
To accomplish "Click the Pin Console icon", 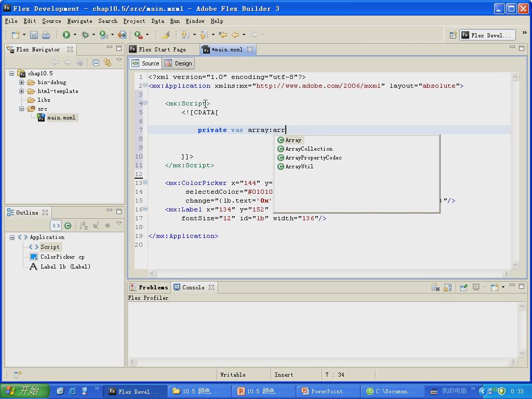I will coord(463,287).
